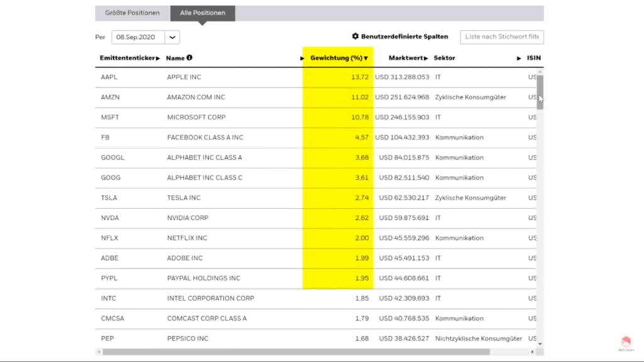Click the Name column header
Viewport: 644px width, 362px height.
(x=175, y=58)
